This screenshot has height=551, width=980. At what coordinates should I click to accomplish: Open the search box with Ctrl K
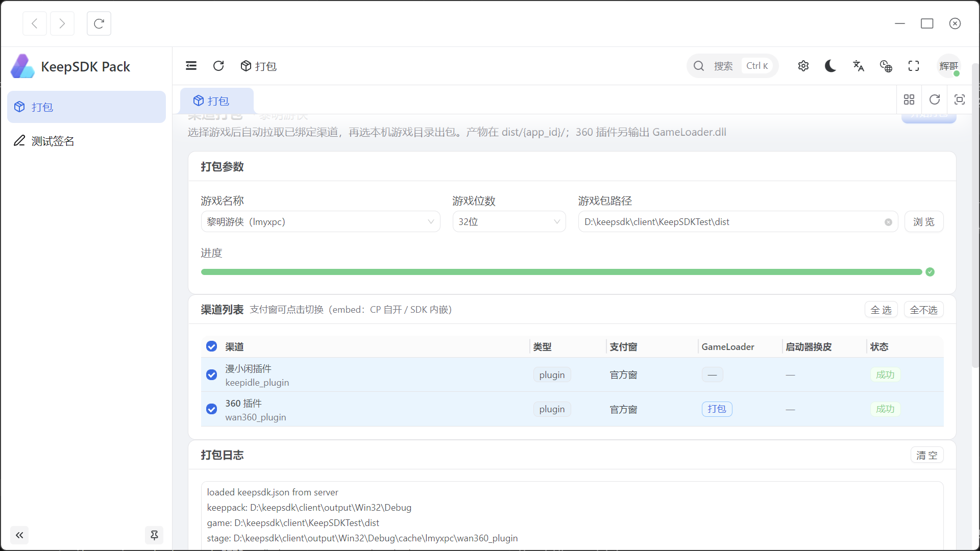(x=732, y=66)
